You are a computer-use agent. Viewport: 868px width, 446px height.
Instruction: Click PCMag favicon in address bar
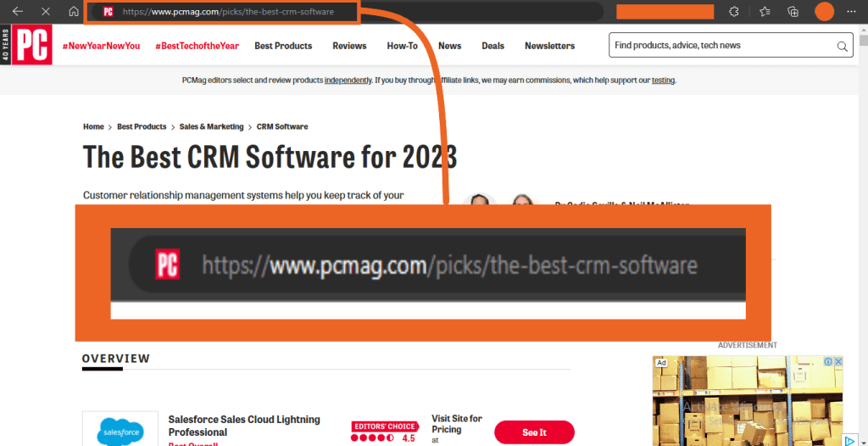[x=108, y=12]
